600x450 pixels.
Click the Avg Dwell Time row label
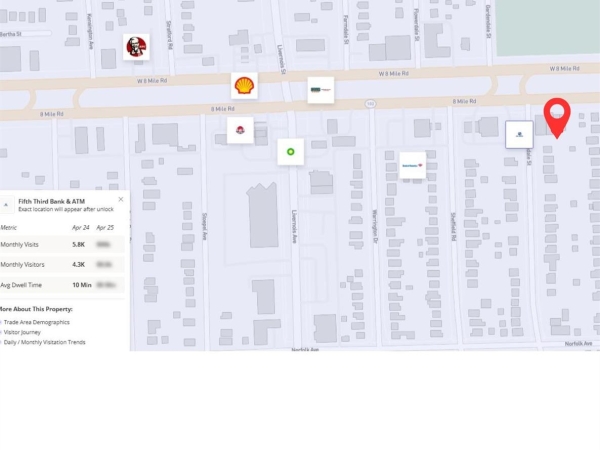click(21, 285)
